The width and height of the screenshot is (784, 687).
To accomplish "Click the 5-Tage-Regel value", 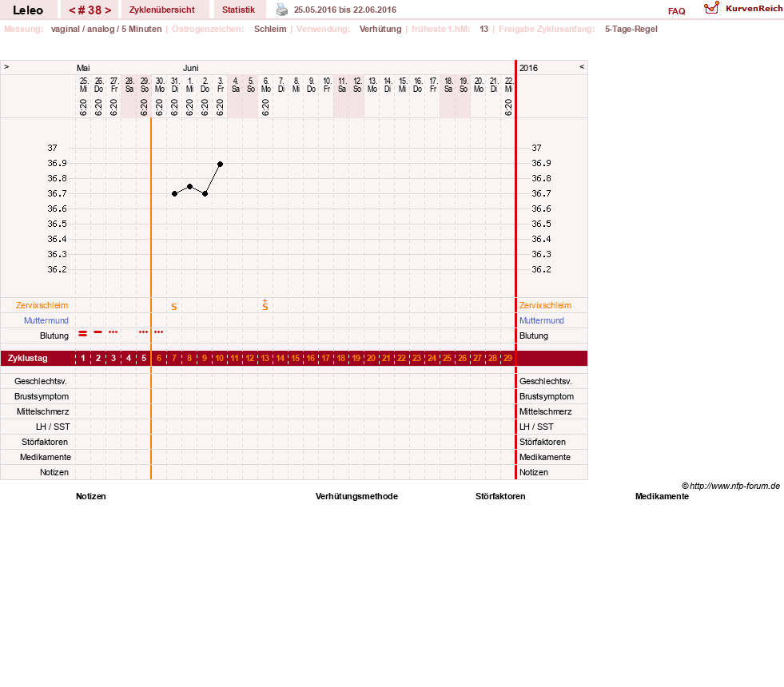I will [x=631, y=29].
